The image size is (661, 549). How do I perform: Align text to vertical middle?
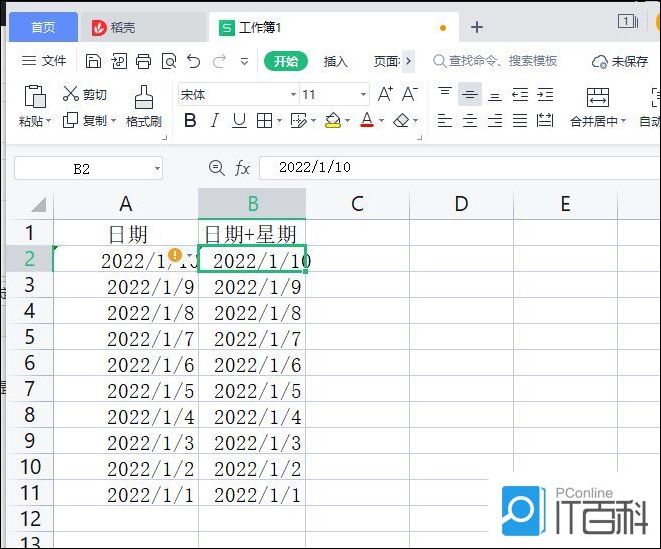(470, 94)
